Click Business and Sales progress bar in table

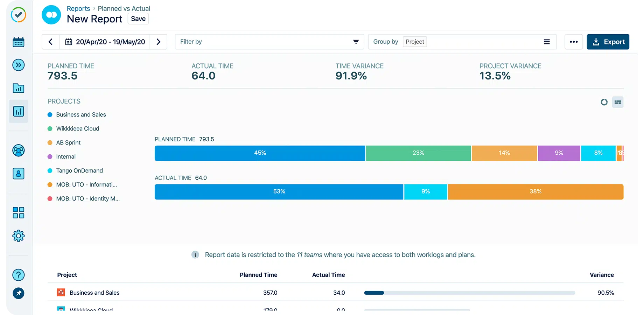tap(469, 293)
